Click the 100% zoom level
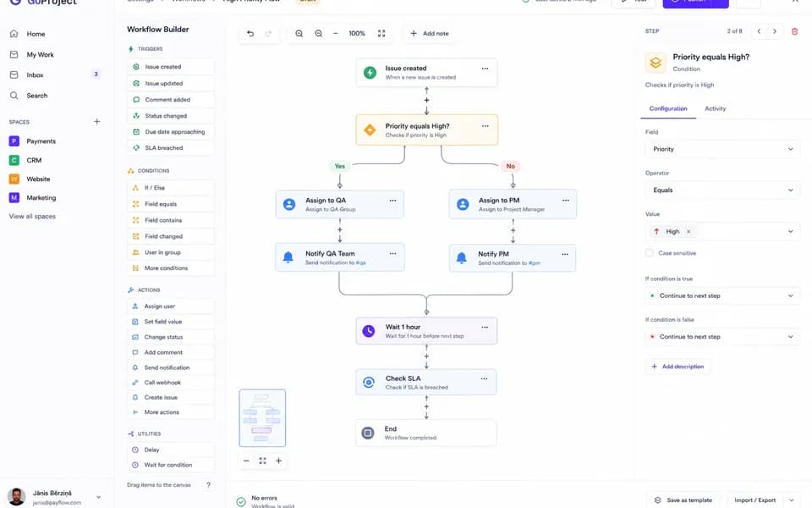Image resolution: width=812 pixels, height=508 pixels. [357, 33]
